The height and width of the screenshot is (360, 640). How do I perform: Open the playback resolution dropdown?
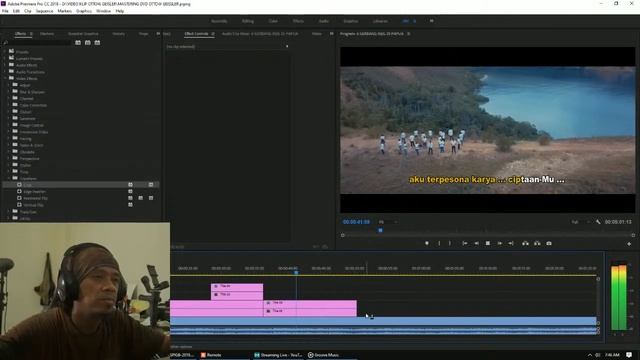pos(580,222)
